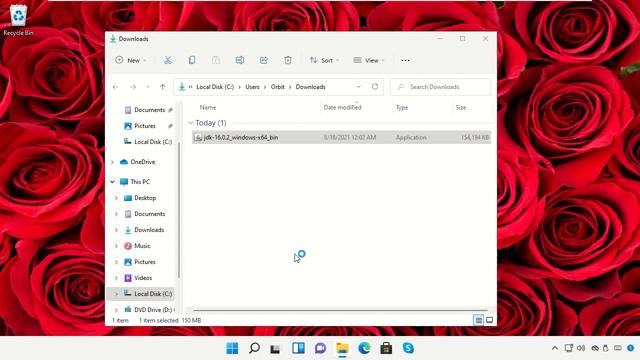
Task: Click the Paste icon in toolbar
Action: pyautogui.click(x=216, y=60)
